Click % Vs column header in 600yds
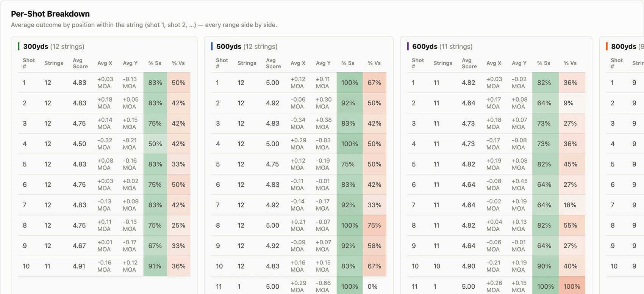The width and height of the screenshot is (644, 294). click(570, 63)
